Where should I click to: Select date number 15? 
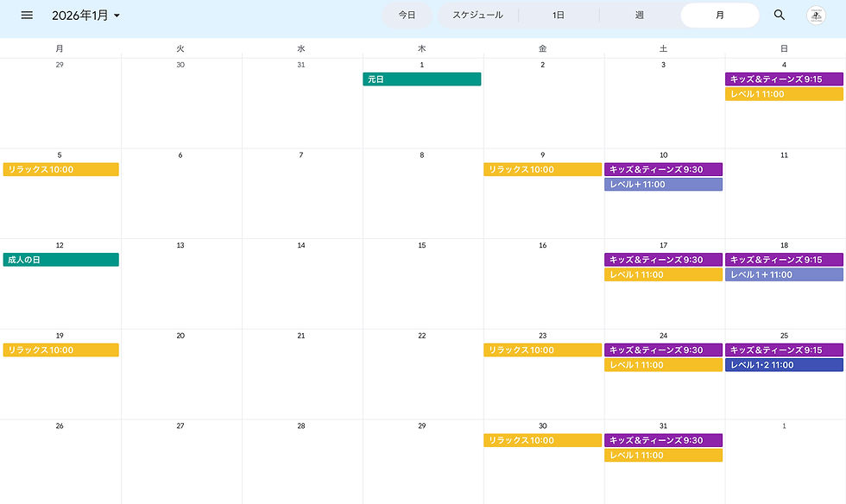coord(422,245)
